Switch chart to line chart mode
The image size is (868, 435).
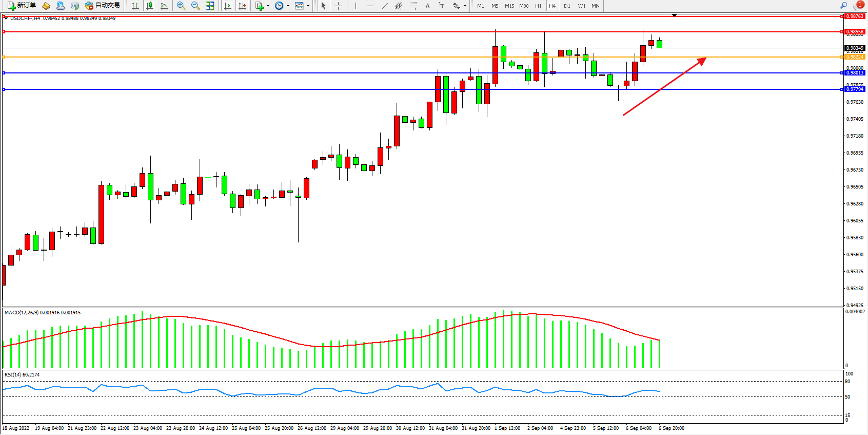tap(164, 6)
